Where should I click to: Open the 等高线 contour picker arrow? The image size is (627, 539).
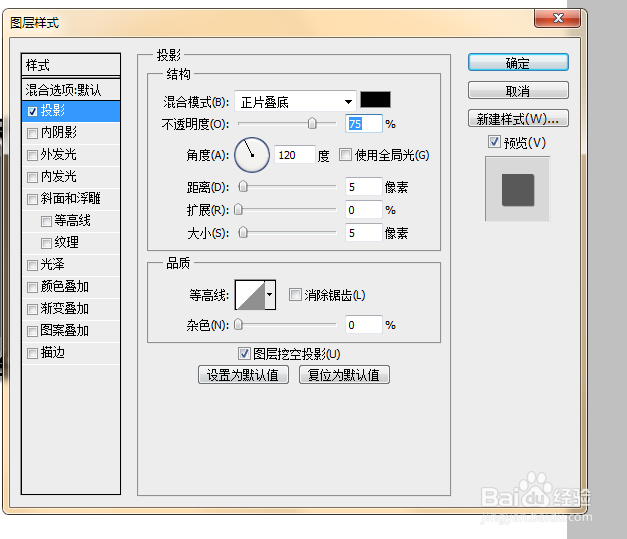pos(270,295)
